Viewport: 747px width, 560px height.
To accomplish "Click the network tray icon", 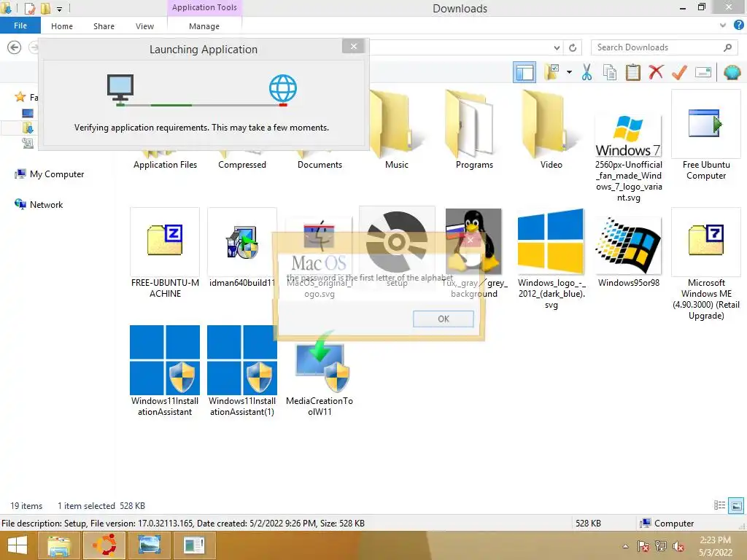I will coord(661,546).
